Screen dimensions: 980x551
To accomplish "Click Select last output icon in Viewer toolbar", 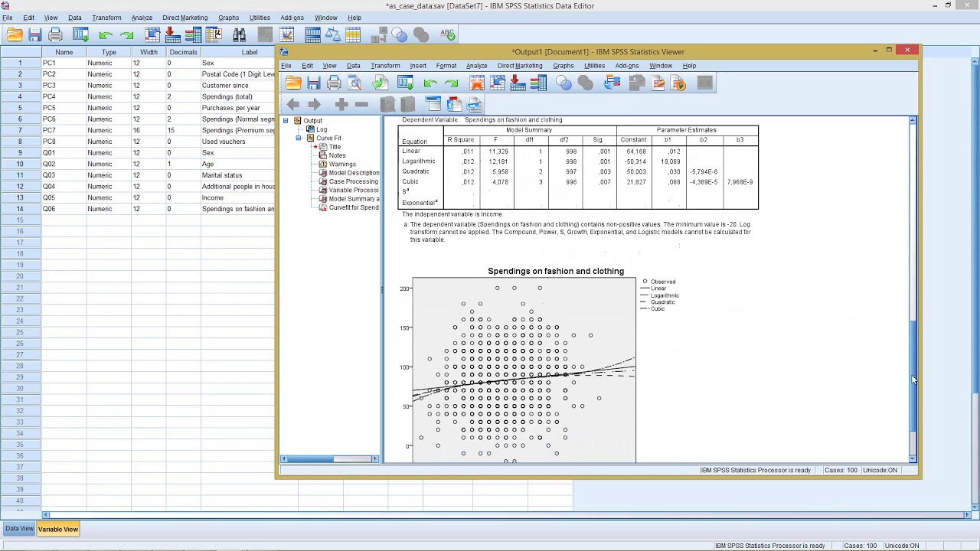I will (612, 83).
